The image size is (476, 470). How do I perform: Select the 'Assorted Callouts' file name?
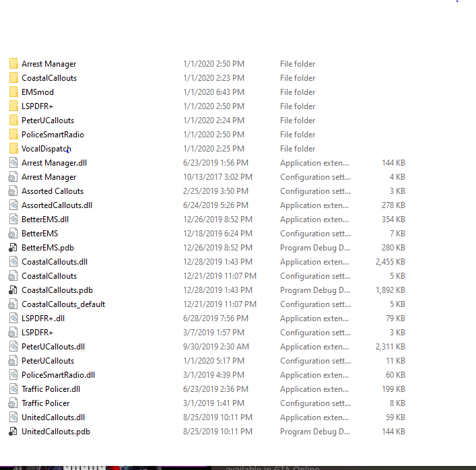pyautogui.click(x=53, y=191)
